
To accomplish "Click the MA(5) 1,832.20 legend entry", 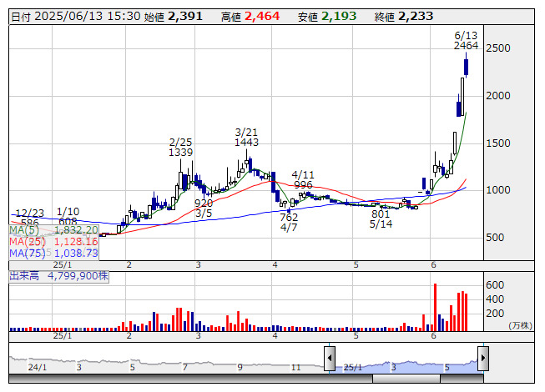I will click(54, 230).
